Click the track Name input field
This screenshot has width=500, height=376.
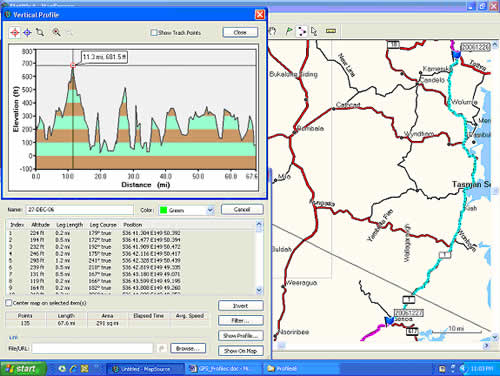(x=79, y=210)
